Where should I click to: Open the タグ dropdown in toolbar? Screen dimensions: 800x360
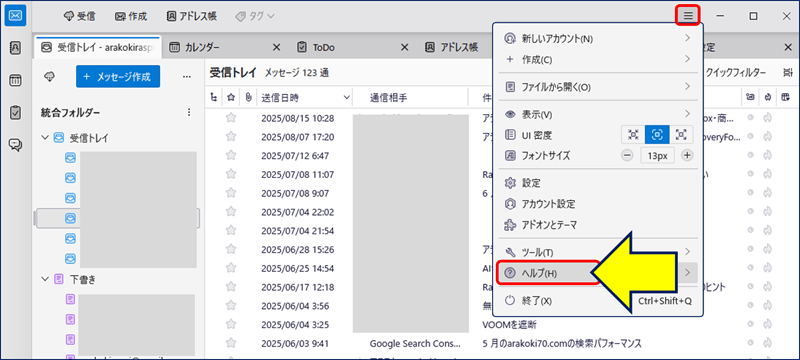click(x=255, y=16)
